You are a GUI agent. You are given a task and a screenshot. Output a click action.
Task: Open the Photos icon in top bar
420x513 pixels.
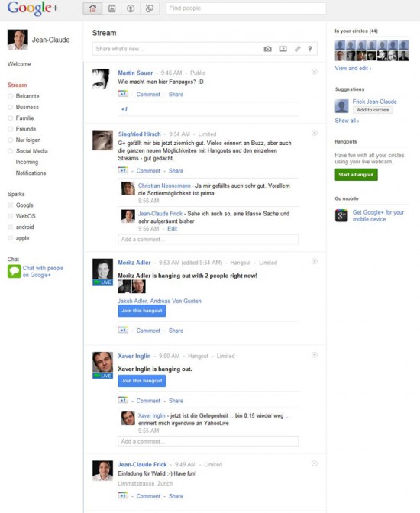tap(111, 8)
